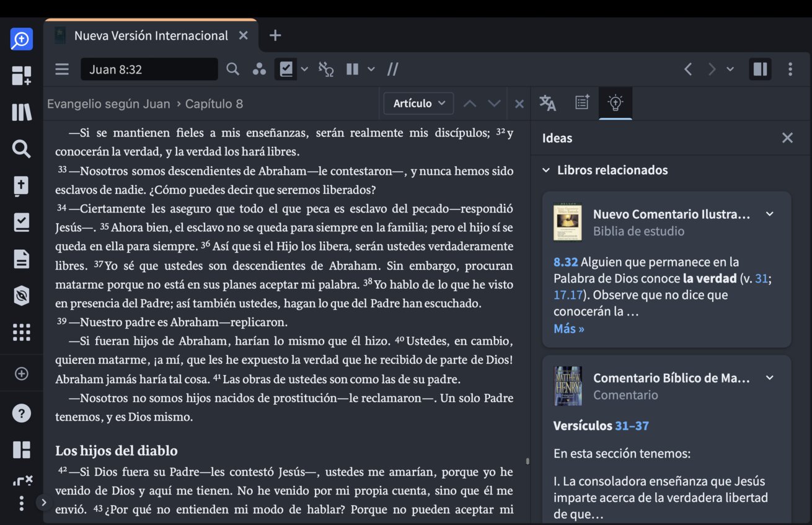Expand the left sidebar with arrow button
Screen dimensions: 812x525
43,502
